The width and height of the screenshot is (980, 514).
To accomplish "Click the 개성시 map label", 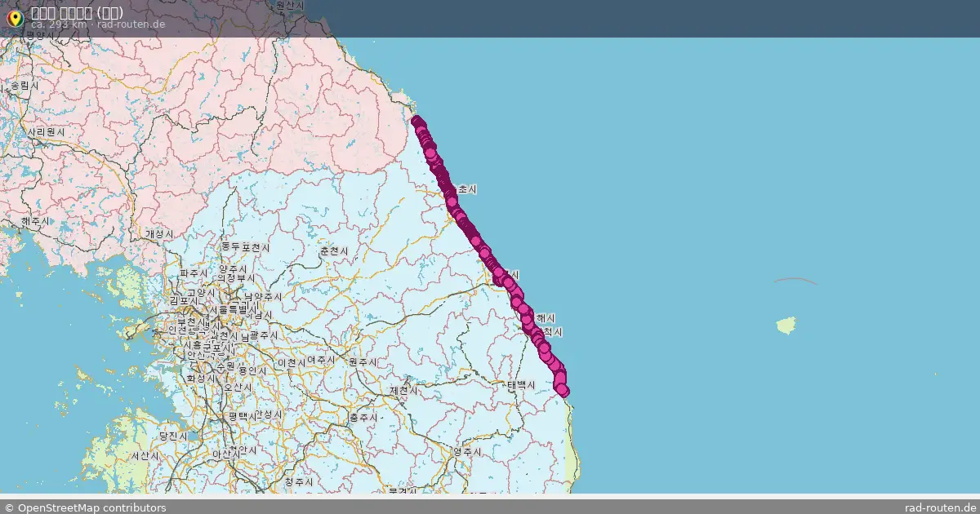I will pyautogui.click(x=159, y=234).
